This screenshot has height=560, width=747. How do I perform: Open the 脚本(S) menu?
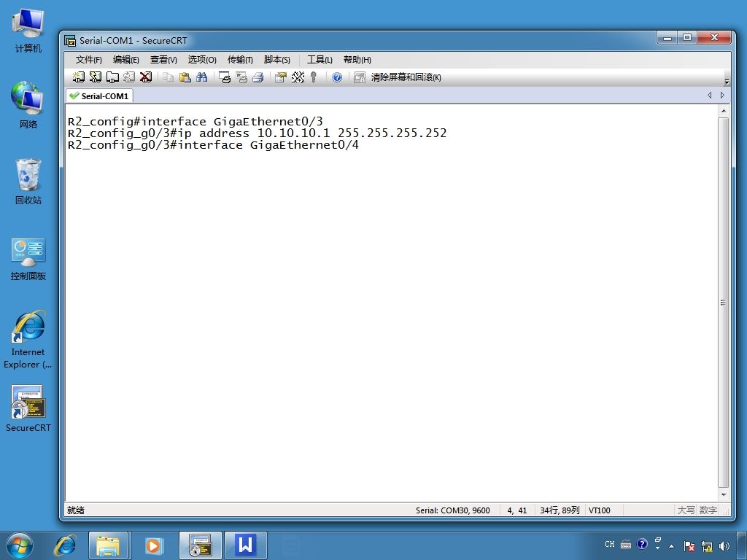[x=276, y=60]
